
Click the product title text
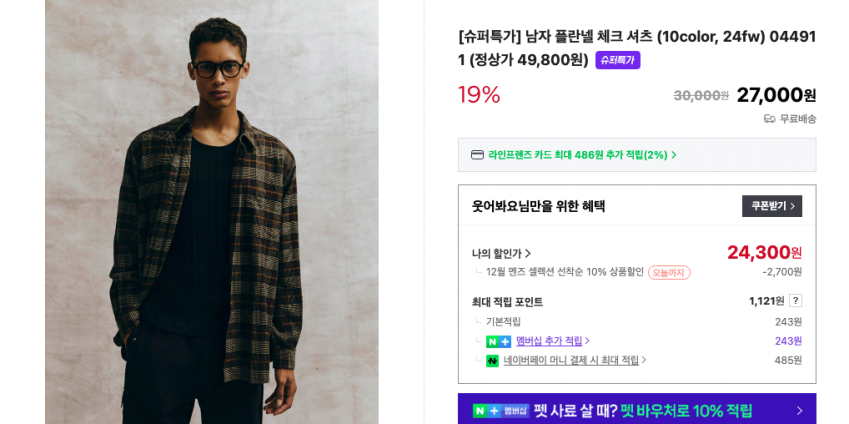click(x=636, y=37)
